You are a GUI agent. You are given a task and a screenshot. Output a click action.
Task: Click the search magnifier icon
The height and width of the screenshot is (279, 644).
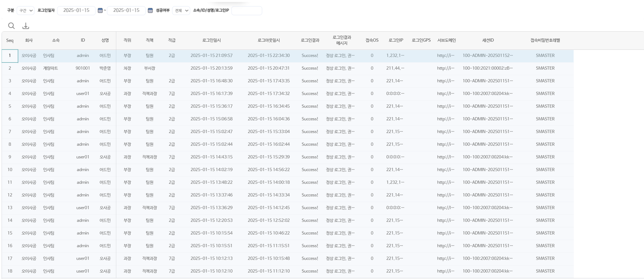pos(11,26)
